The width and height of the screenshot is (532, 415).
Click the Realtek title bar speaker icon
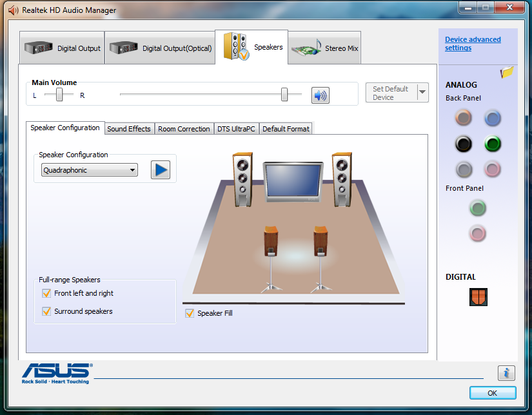tap(14, 10)
